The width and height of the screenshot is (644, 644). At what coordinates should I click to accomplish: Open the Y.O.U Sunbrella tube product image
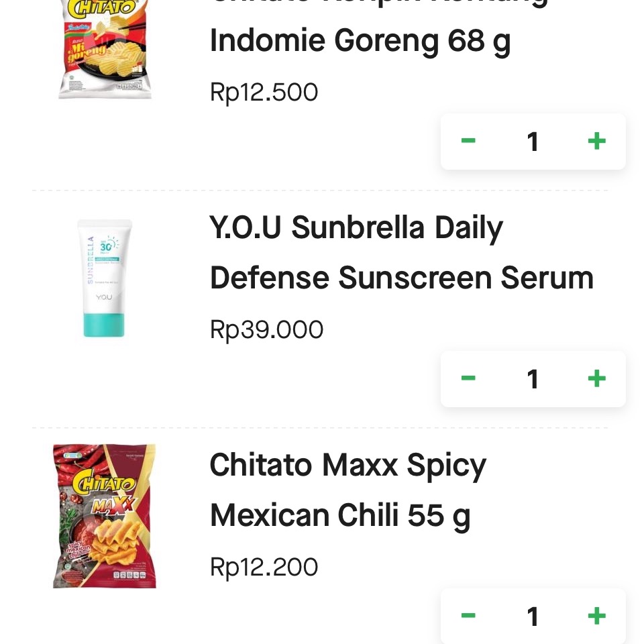coord(105,278)
